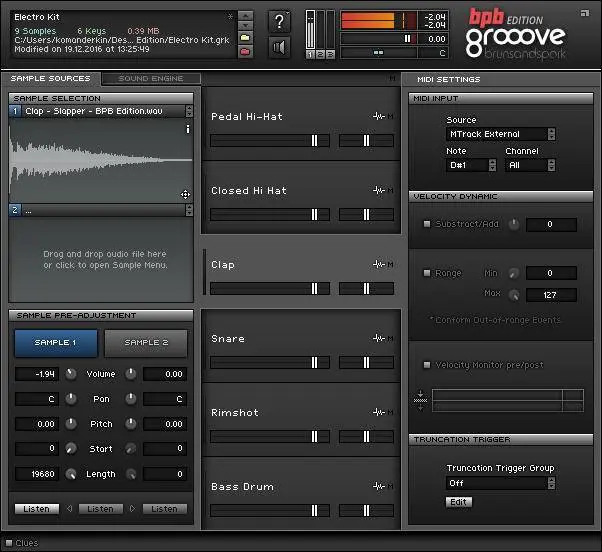Screen dimensions: 602x552
Task: Click the Clap waveform icon
Action: pyautogui.click(x=379, y=264)
